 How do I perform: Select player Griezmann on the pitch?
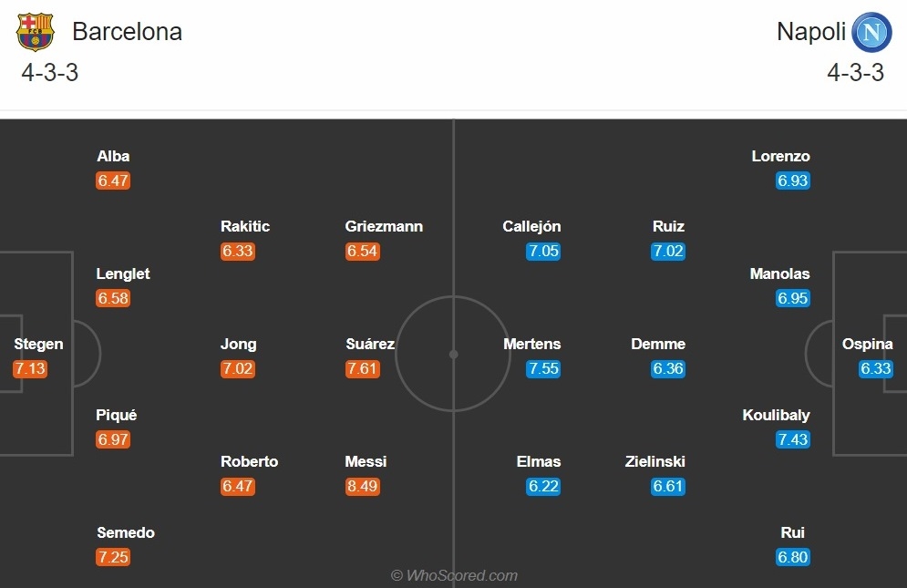point(384,226)
